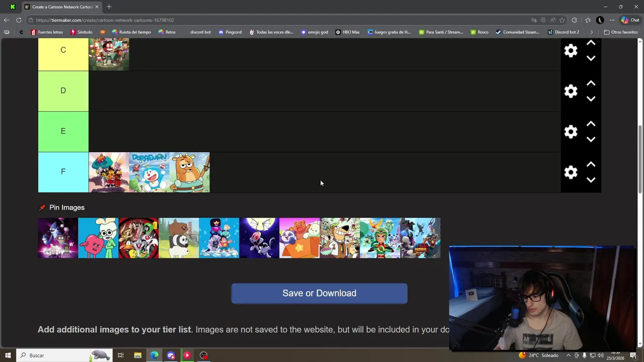This screenshot has height=362, width=644.
Task: Select the last thumbnail in image pool
Action: tap(420, 238)
